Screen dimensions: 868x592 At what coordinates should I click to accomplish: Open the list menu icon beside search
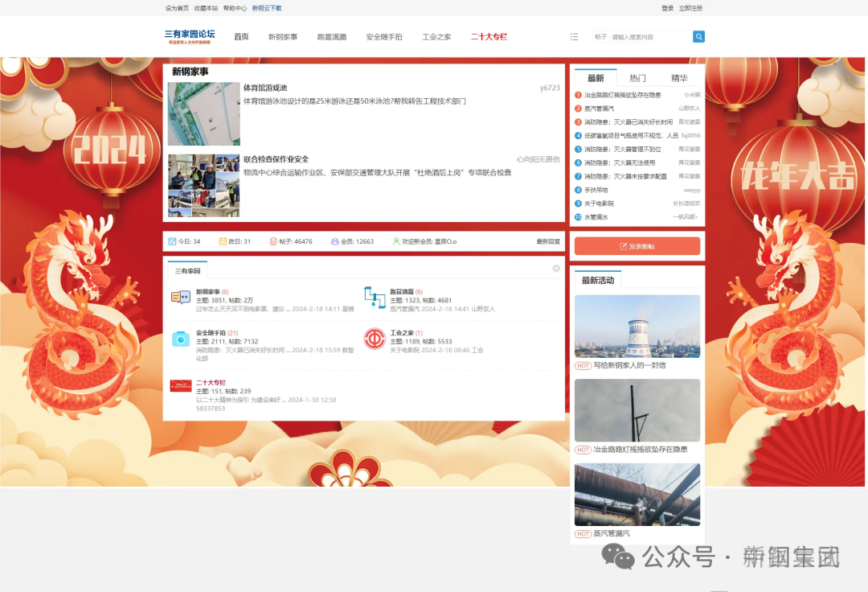574,37
